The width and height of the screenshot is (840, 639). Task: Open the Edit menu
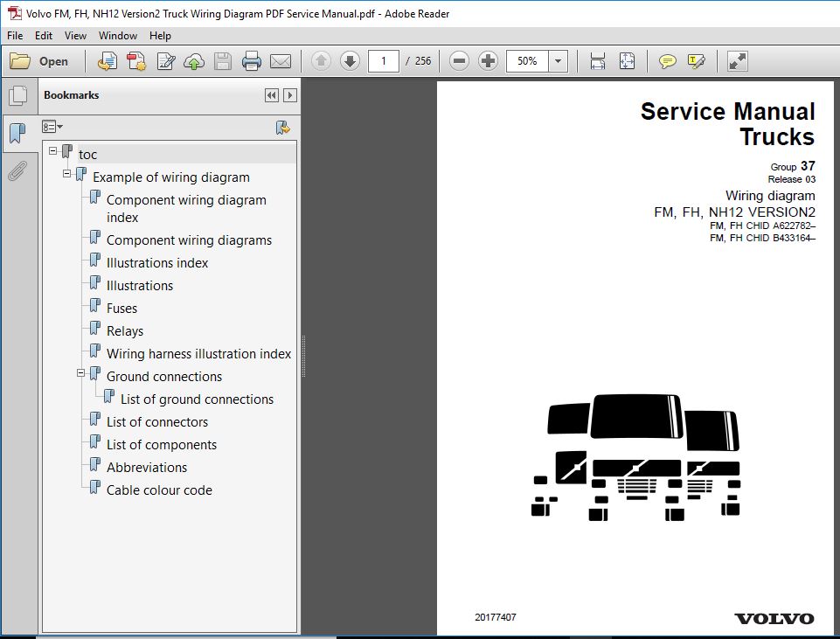[x=44, y=35]
